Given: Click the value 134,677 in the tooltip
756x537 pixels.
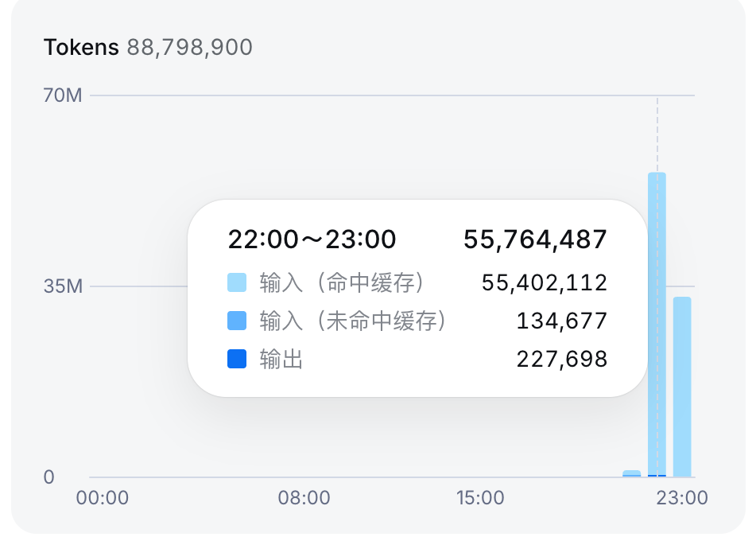Looking at the screenshot, I should click(562, 321).
